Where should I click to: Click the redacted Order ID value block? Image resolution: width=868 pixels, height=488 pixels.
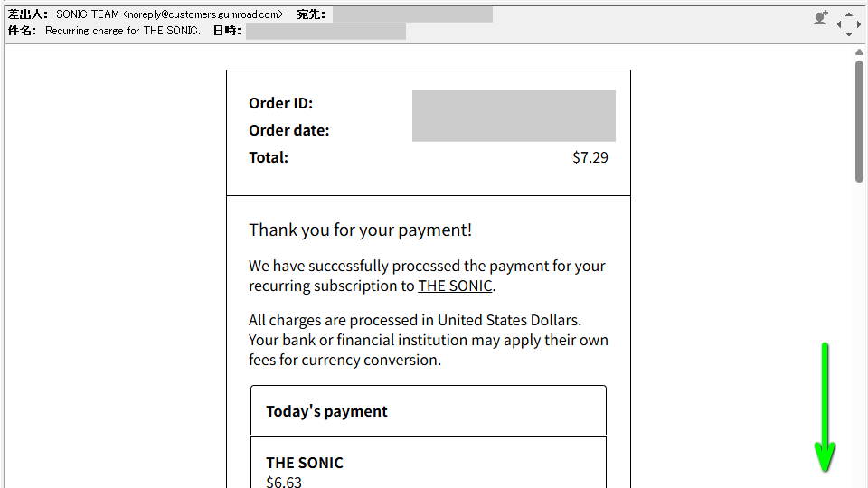pos(514,116)
